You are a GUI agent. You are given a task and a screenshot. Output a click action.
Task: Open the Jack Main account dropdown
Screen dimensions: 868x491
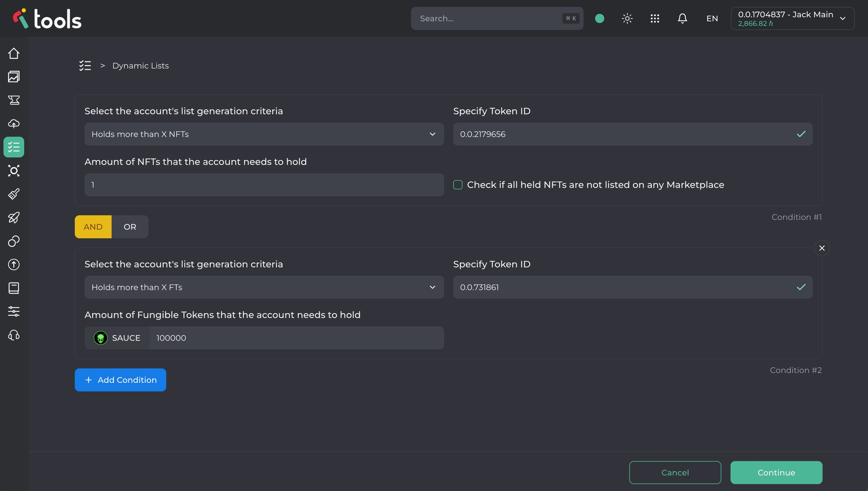tap(792, 18)
